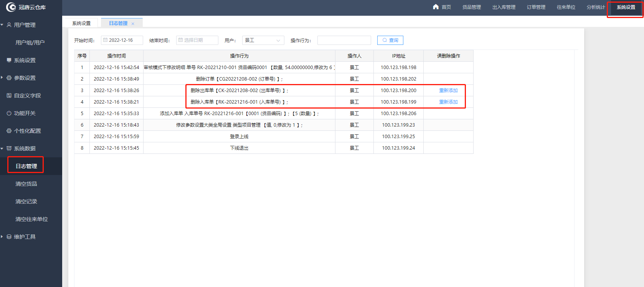
Task: Click the 下线退出 log entry
Action: [x=239, y=148]
